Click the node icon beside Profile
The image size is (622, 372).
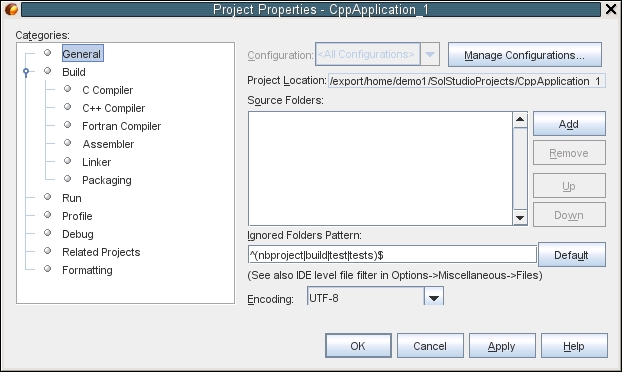click(x=48, y=215)
